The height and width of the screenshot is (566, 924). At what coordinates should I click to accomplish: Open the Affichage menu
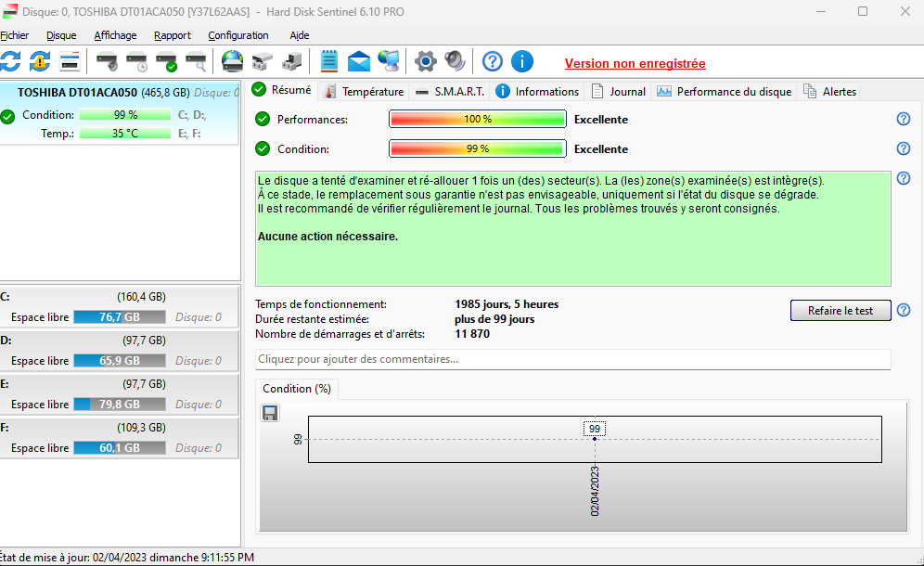click(115, 35)
